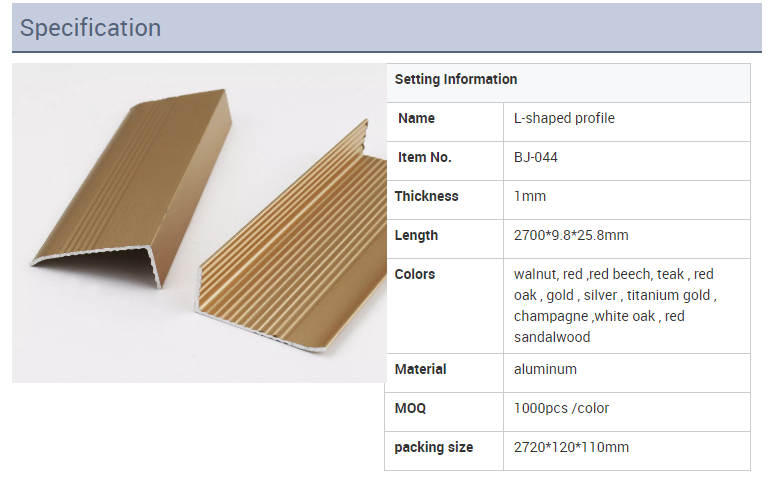Open the gold L-shaped profile product image

199,223
